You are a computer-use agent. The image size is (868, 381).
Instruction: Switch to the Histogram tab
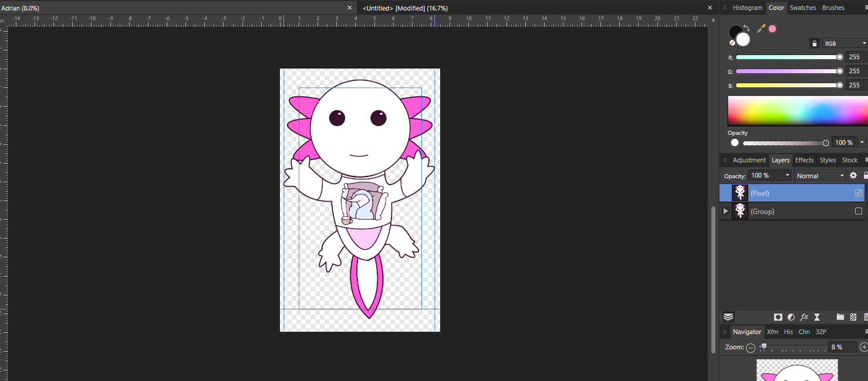(748, 8)
